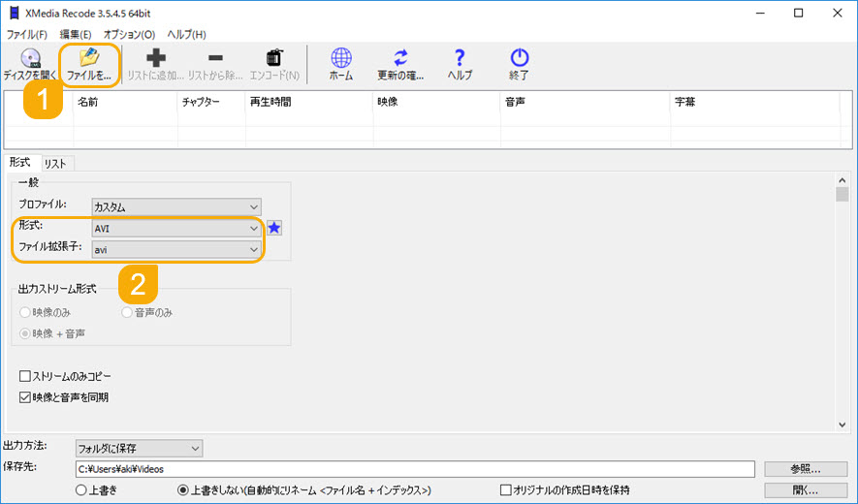Click the panel scrollbar down arrow

(x=842, y=425)
